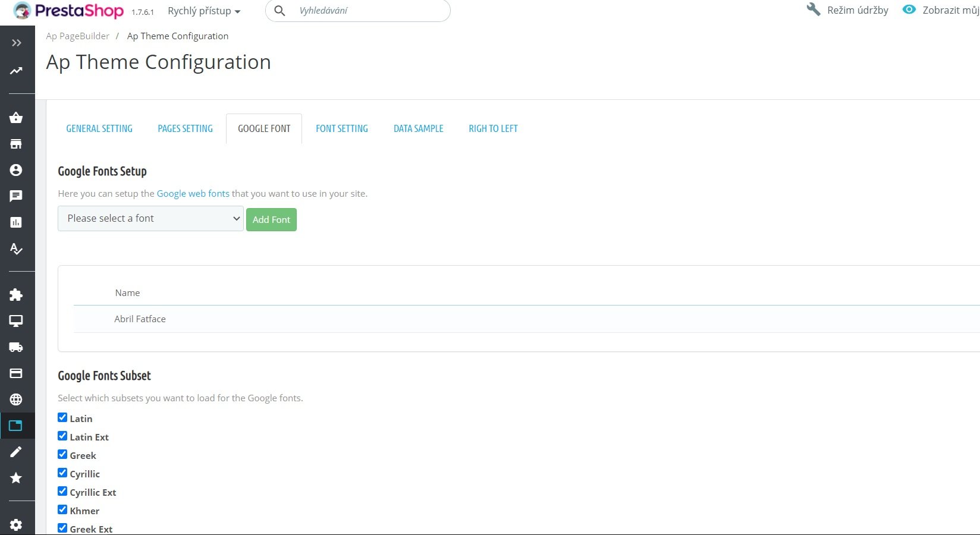Open Modules puzzle piece icon in sidebar
980x535 pixels.
click(x=16, y=295)
